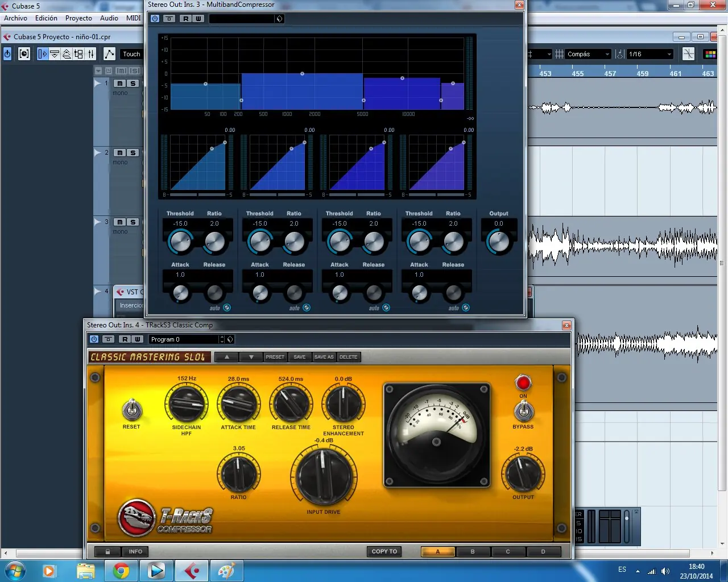Open the Compás grid type dropdown
Viewport: 728px width, 582px height.
point(589,54)
